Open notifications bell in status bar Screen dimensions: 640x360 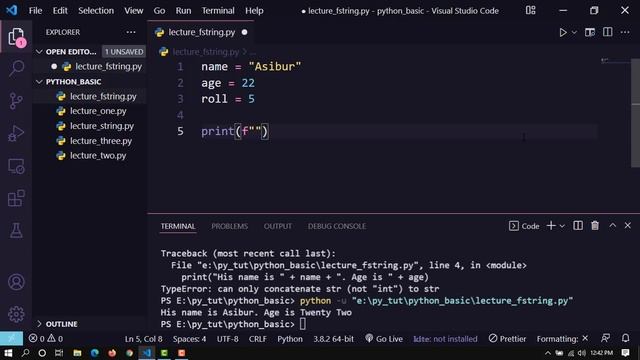point(625,338)
